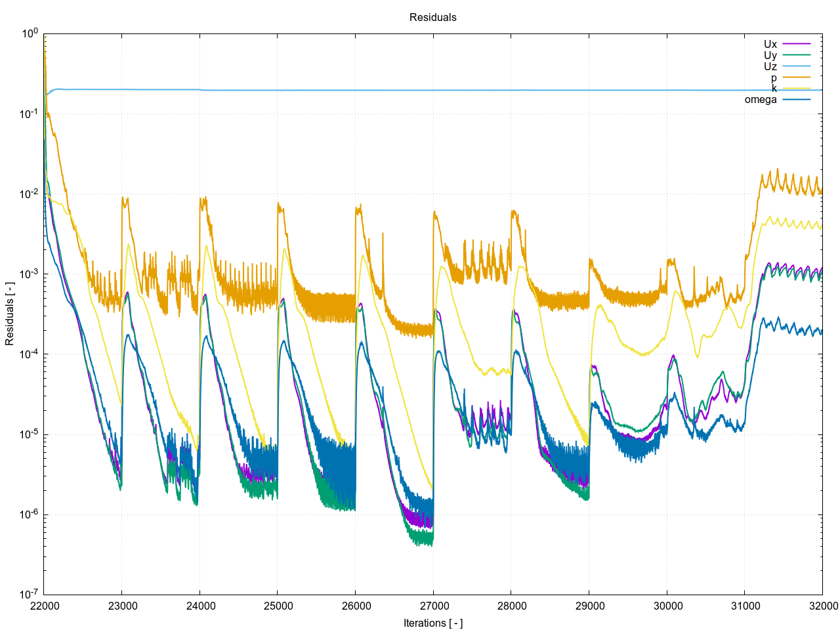Click the purple Ux legend line sample

(x=796, y=44)
